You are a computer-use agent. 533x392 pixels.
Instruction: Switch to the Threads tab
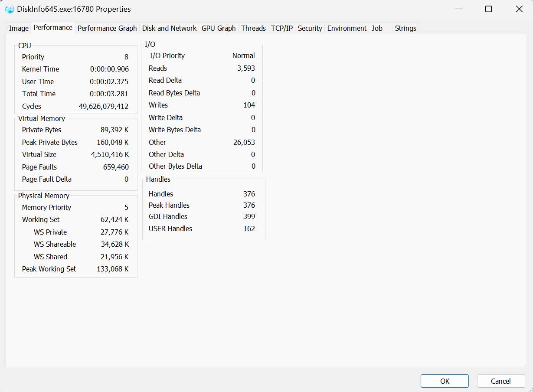point(253,28)
